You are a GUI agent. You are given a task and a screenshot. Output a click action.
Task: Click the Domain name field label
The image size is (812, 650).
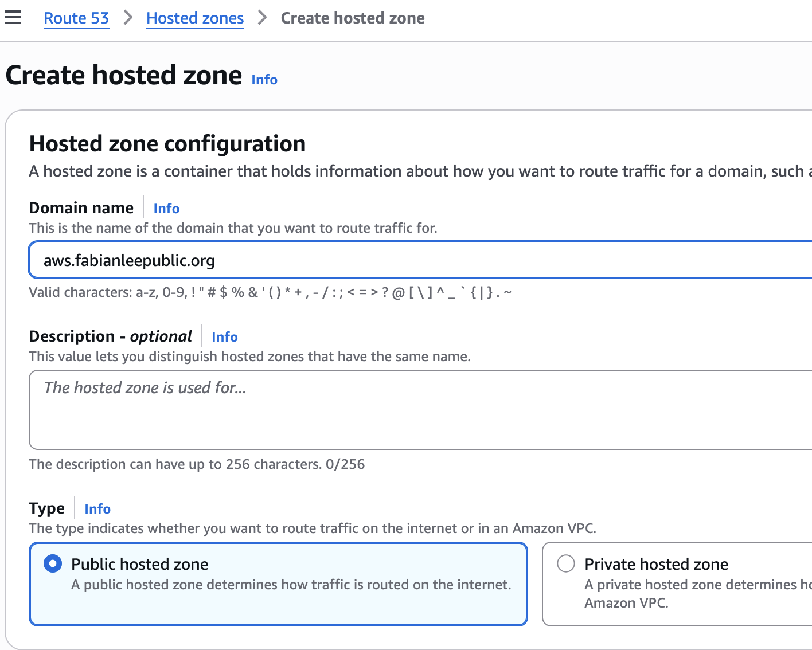[x=81, y=208]
